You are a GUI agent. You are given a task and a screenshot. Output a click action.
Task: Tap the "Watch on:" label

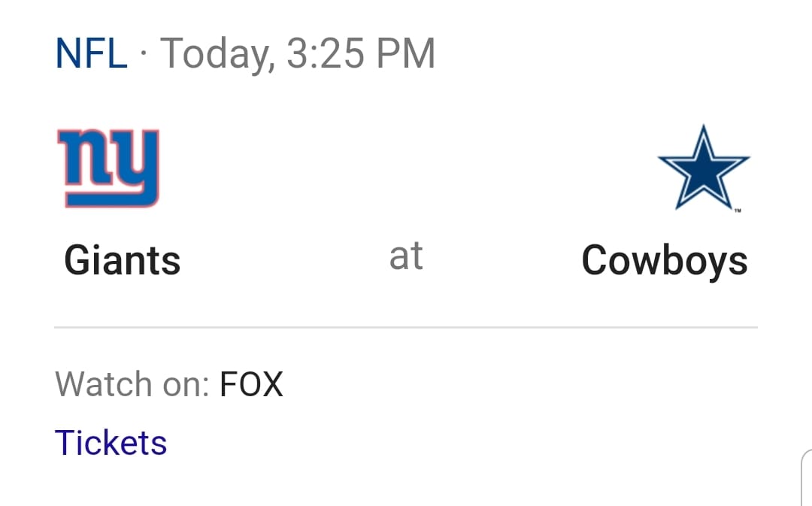[132, 384]
